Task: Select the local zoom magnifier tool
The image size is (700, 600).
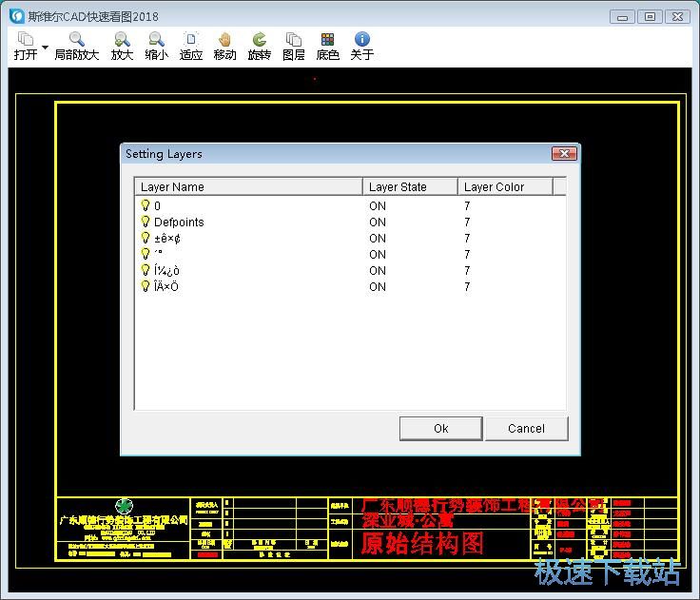Action: tap(76, 40)
